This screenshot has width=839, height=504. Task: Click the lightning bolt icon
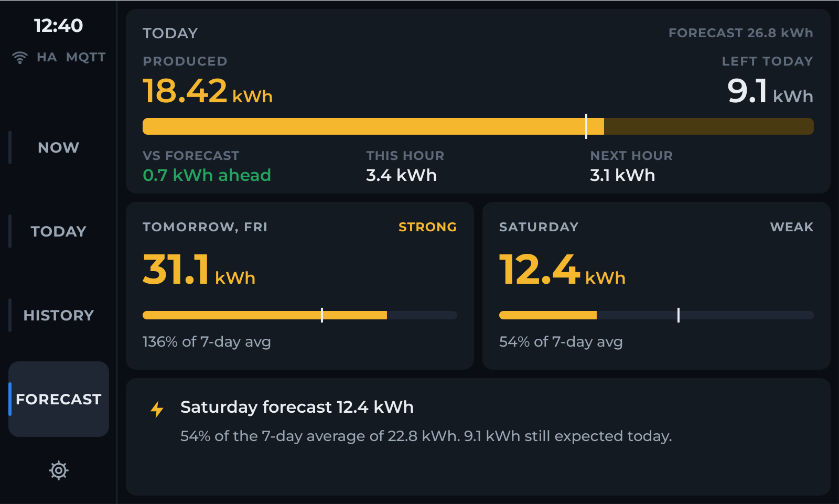coord(157,409)
